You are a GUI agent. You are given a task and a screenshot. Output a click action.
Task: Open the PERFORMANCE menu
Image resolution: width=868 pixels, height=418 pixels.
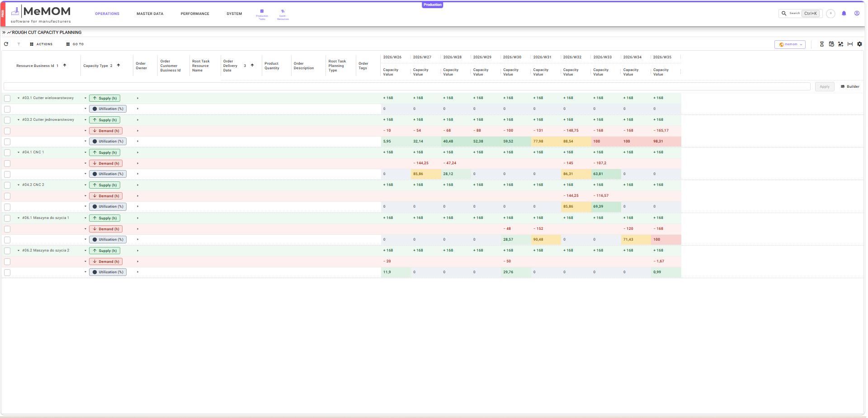(195, 14)
